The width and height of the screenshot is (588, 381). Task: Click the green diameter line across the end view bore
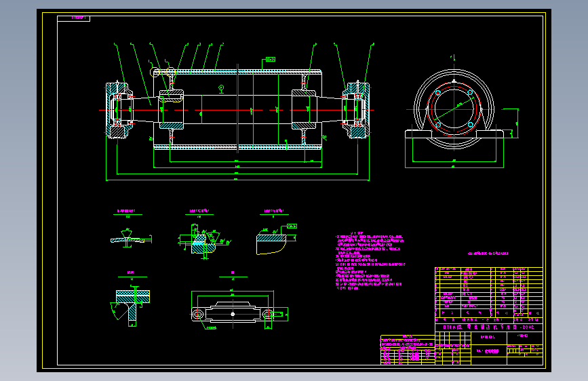click(x=454, y=110)
